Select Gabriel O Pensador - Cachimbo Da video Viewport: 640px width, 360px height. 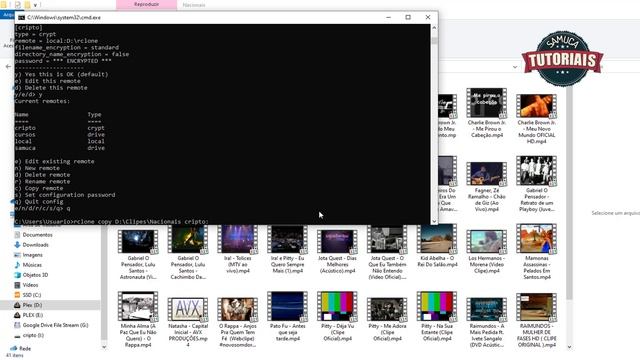pyautogui.click(x=188, y=252)
